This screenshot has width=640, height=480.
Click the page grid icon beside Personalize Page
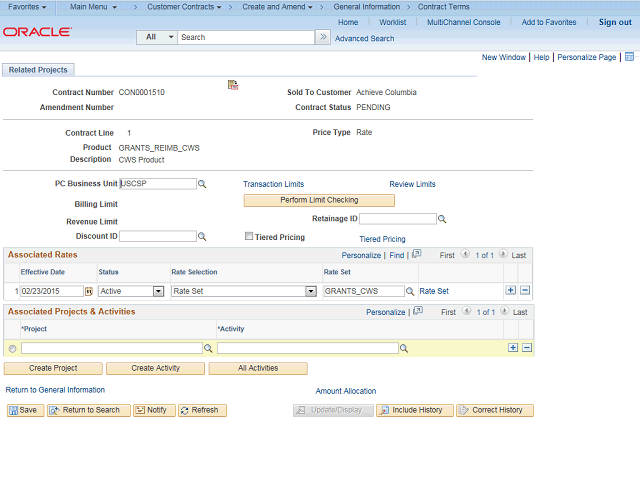tap(629, 57)
